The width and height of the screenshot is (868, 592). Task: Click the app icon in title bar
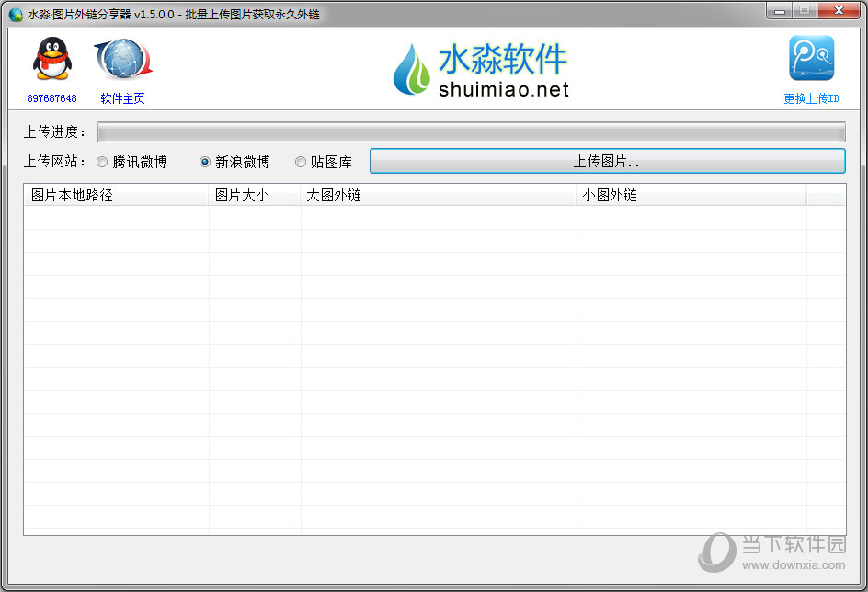[x=16, y=15]
